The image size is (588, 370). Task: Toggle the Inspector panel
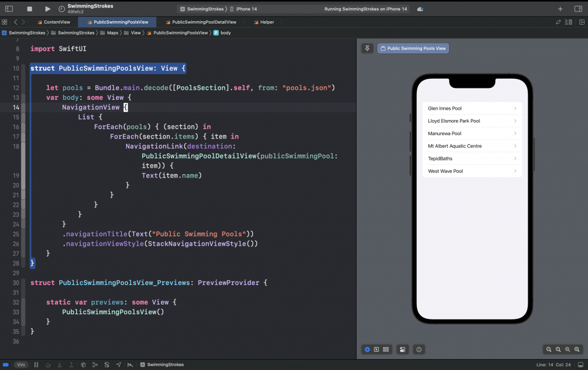tap(578, 9)
